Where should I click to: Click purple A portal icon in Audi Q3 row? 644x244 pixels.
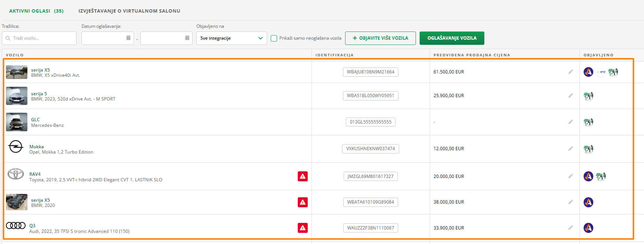coord(588,228)
